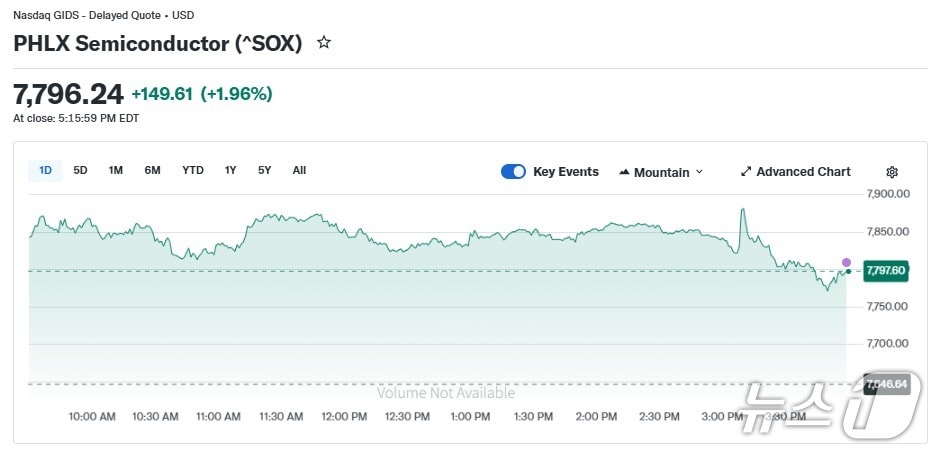Show All historical data range
Image resolution: width=935 pixels, height=453 pixels.
(x=299, y=170)
